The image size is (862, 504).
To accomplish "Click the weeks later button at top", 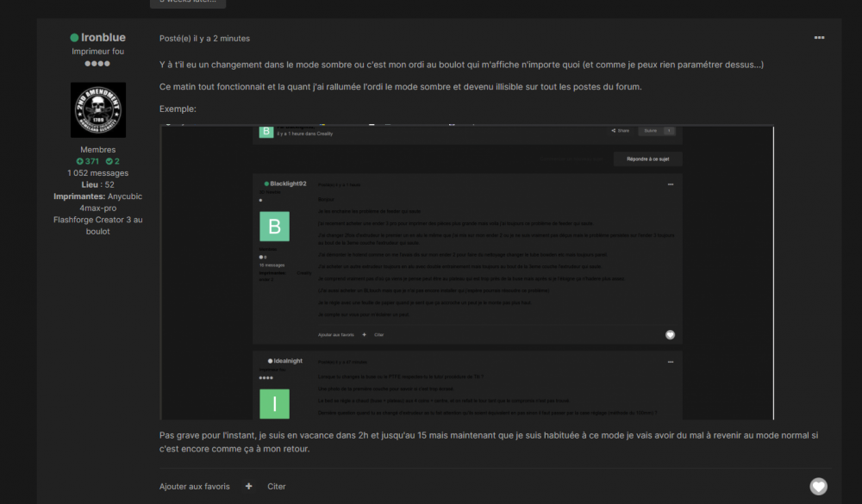I will [x=188, y=3].
